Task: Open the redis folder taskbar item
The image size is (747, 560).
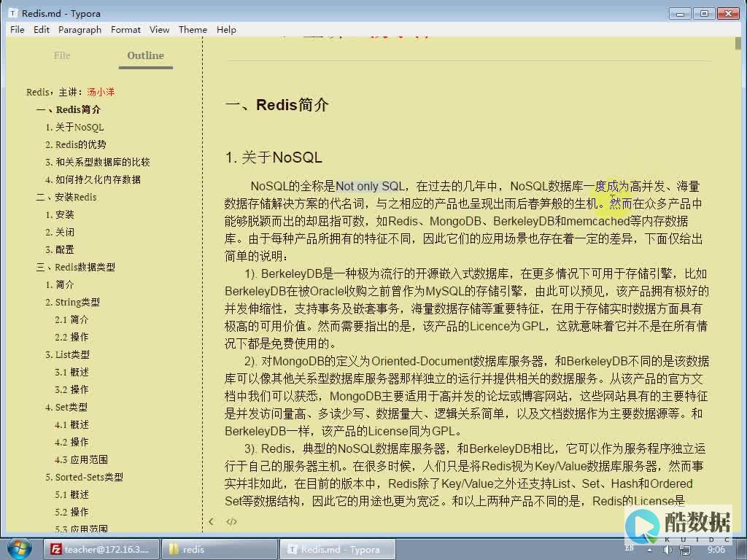Action: click(x=219, y=550)
